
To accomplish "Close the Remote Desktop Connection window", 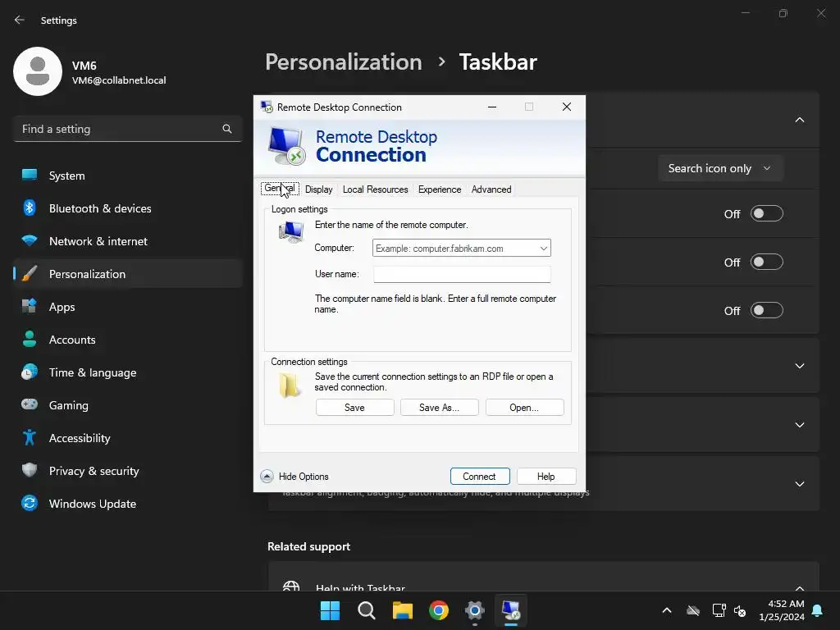I will (567, 107).
